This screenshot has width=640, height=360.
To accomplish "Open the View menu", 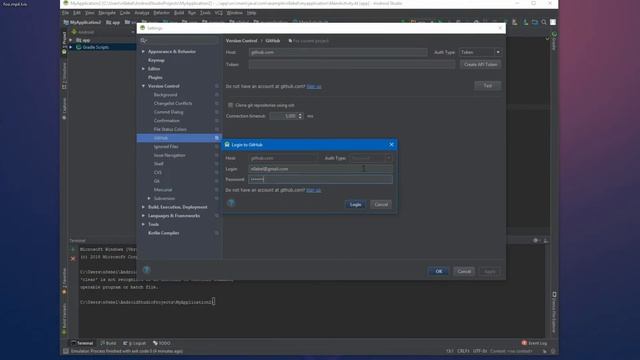I will pyautogui.click(x=89, y=13).
